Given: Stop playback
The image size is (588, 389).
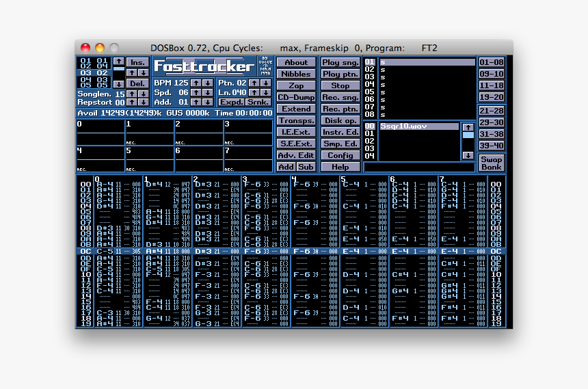Looking at the screenshot, I should 340,85.
